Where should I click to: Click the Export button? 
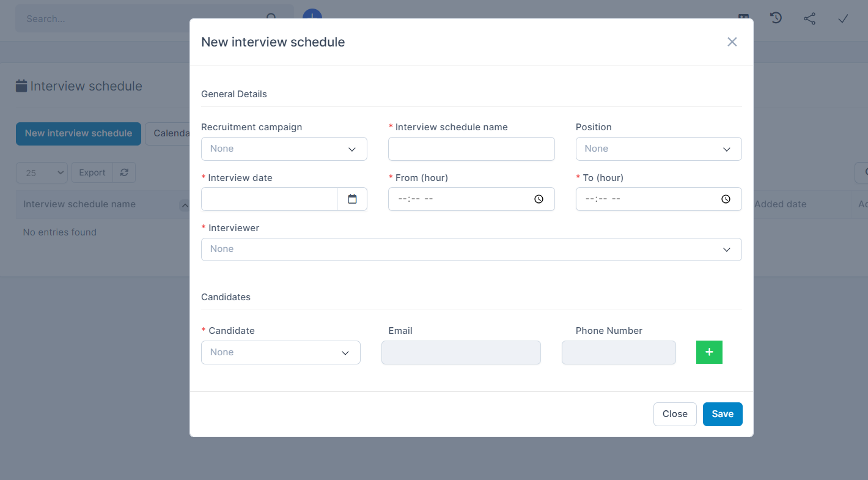92,172
